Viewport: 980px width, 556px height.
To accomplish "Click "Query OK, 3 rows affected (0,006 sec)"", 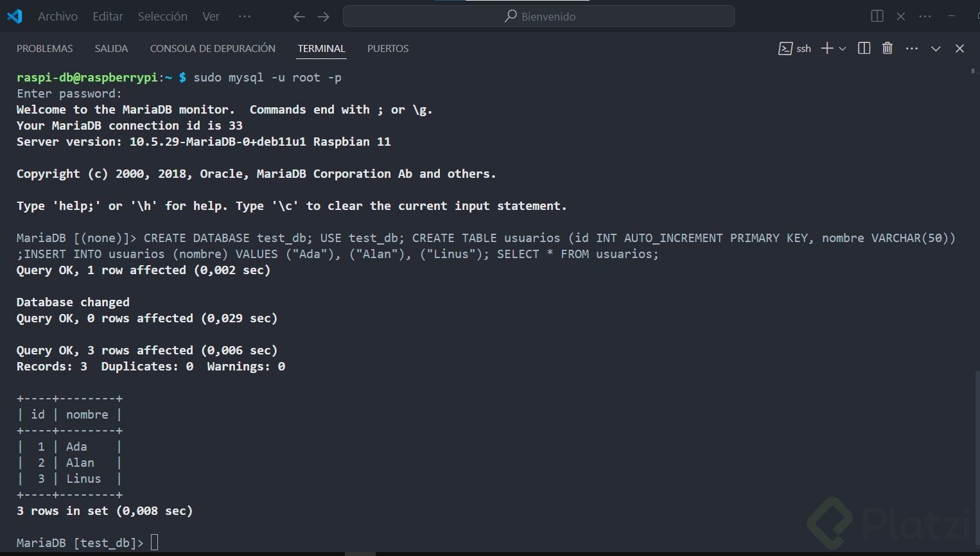I will [147, 351].
